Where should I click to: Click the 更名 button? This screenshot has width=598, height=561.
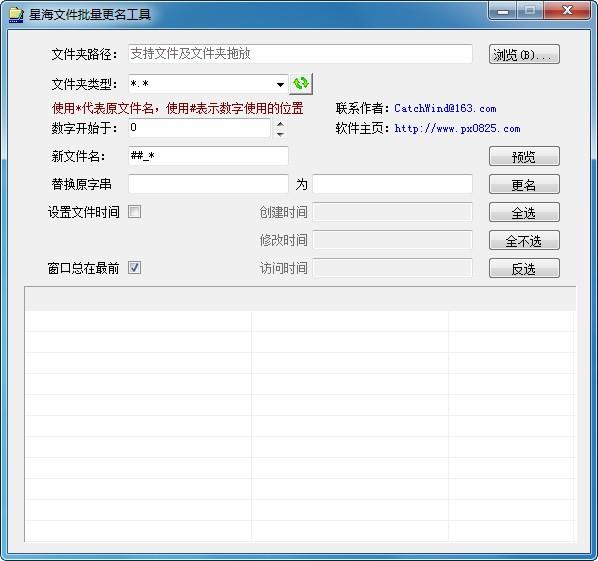524,185
